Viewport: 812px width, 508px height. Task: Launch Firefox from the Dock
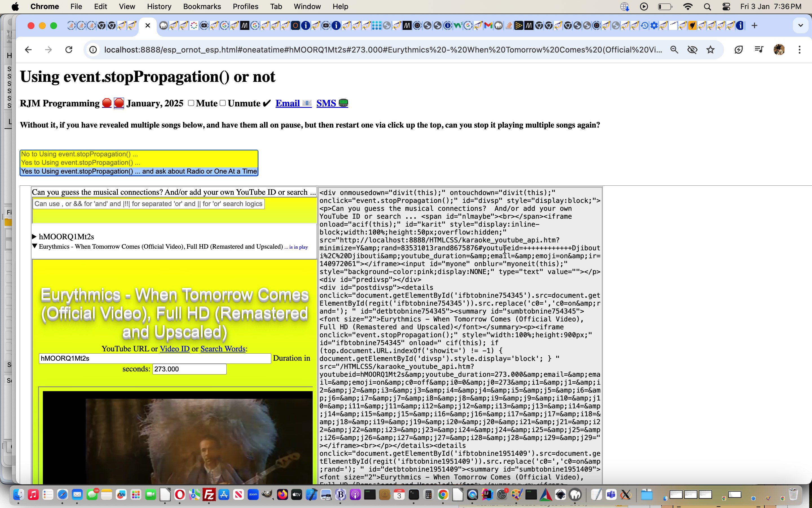coord(283,494)
